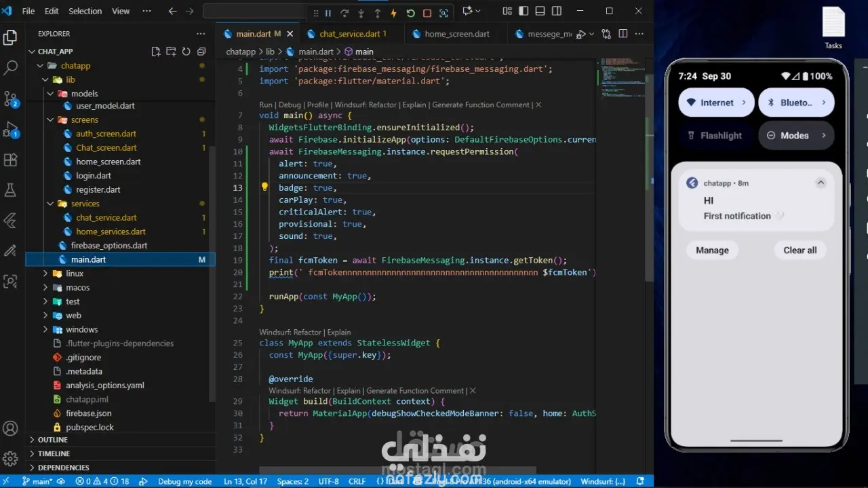Collapse the models folder
Screen dimensions: 868x488
[50, 94]
